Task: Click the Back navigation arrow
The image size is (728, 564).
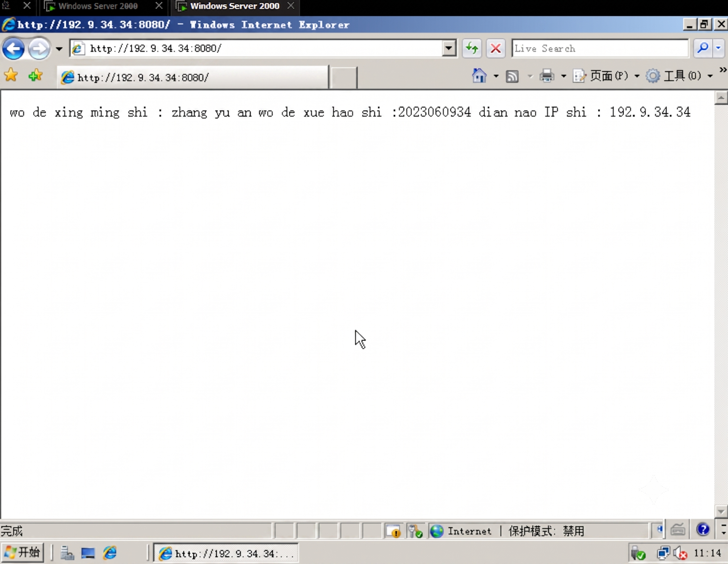Action: pos(13,49)
